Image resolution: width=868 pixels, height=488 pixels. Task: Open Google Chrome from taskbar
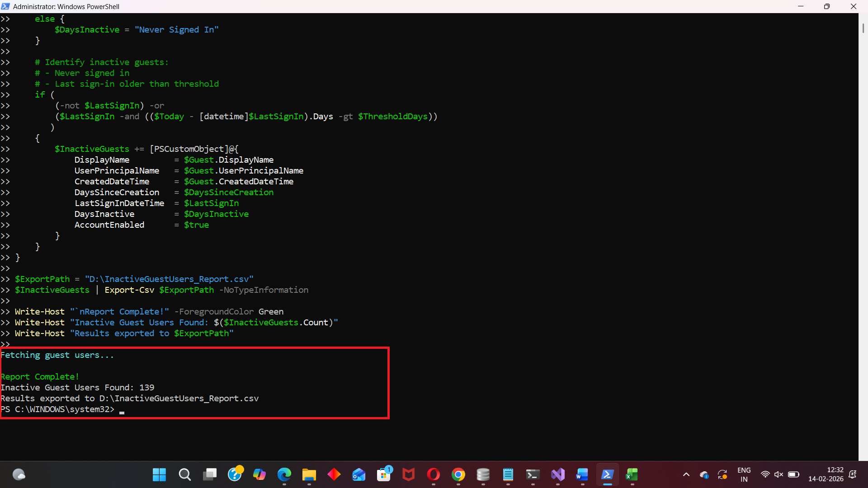coord(458,474)
